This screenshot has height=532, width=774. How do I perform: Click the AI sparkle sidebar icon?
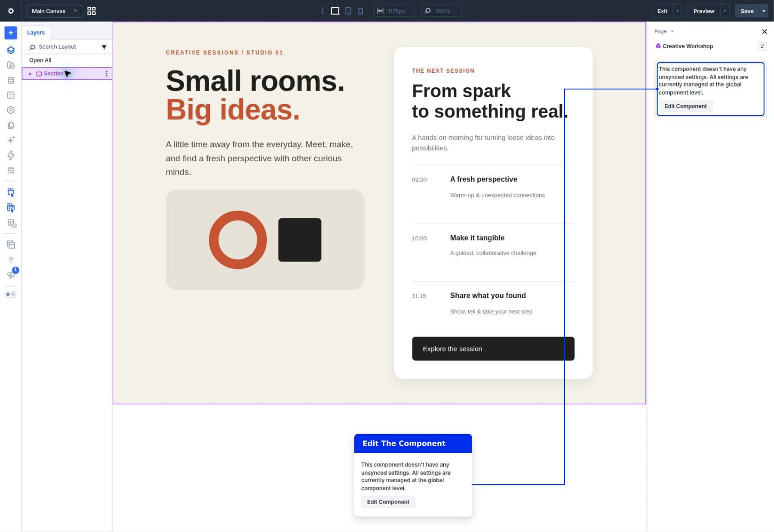click(11, 140)
